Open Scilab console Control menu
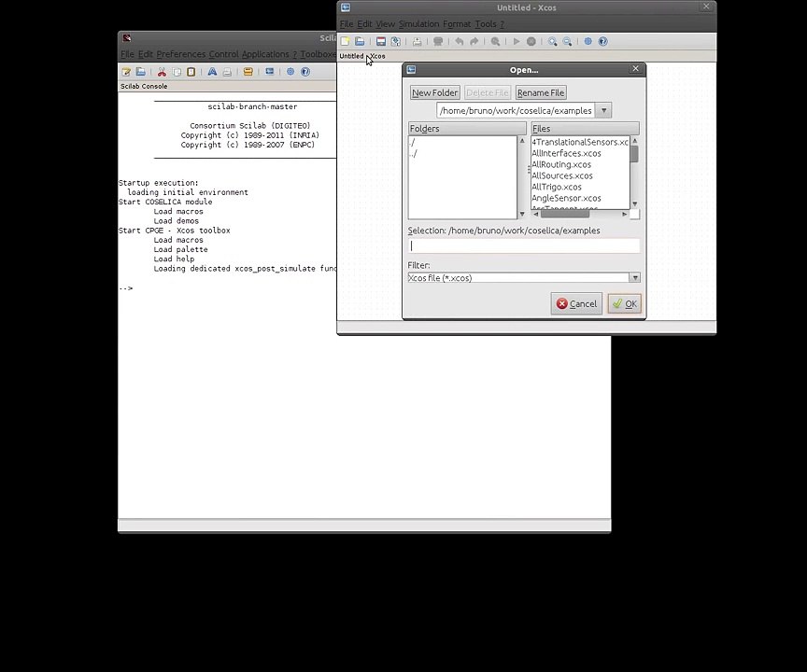807x672 pixels. (x=223, y=54)
